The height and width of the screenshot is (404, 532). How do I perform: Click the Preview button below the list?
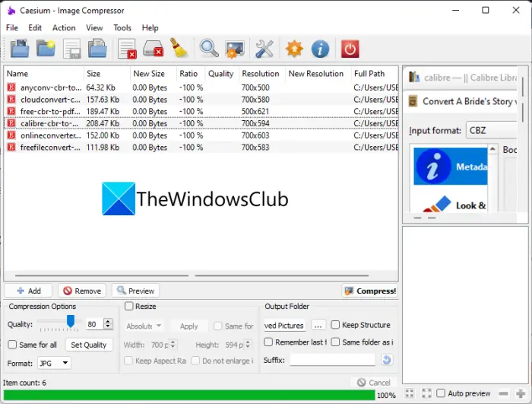135,291
